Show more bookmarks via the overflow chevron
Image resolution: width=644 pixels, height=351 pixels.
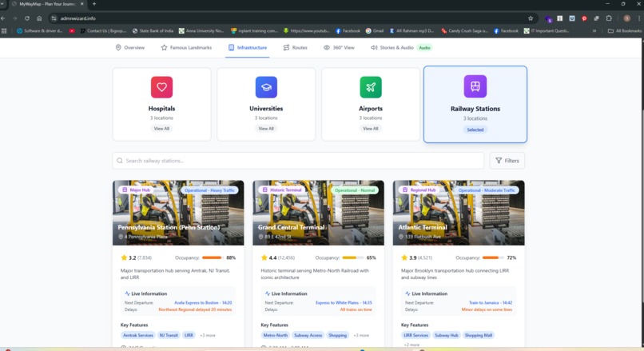coord(594,31)
